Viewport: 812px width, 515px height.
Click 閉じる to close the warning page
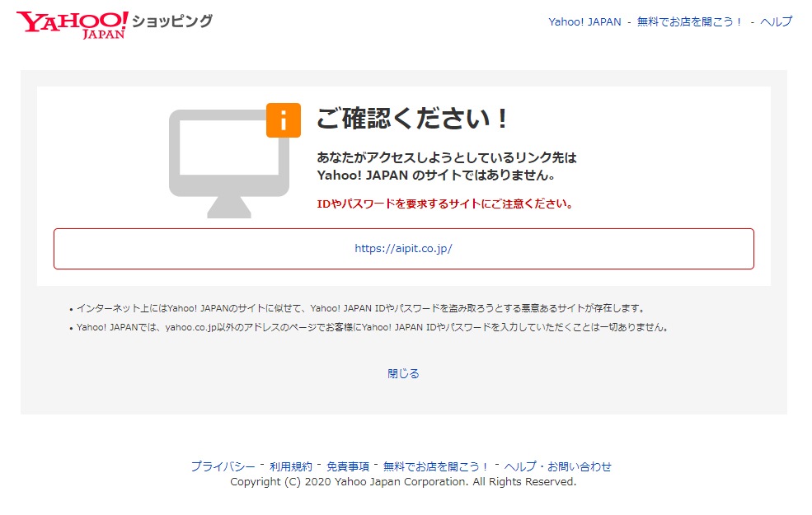(x=403, y=373)
